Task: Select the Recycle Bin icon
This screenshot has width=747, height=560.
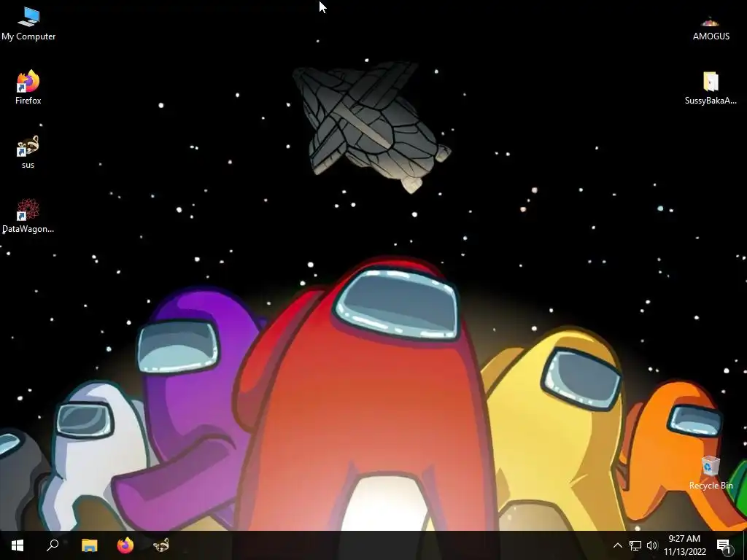Action: click(711, 472)
